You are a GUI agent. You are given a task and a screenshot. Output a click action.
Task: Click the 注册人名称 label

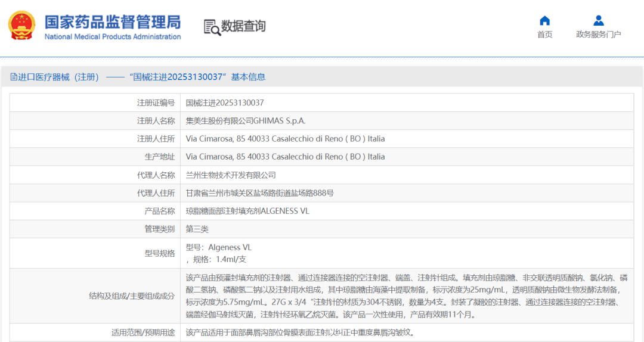pyautogui.click(x=156, y=121)
